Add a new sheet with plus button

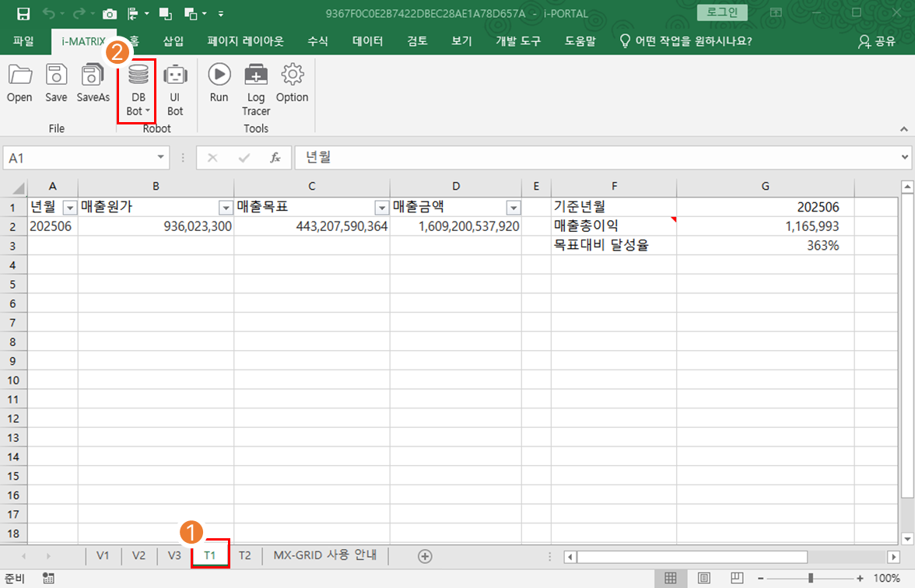(425, 555)
